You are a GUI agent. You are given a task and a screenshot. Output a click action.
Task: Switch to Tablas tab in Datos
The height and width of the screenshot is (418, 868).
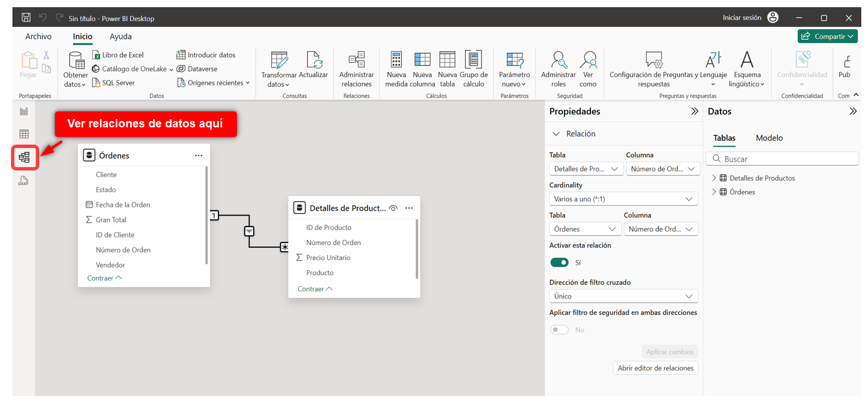724,138
